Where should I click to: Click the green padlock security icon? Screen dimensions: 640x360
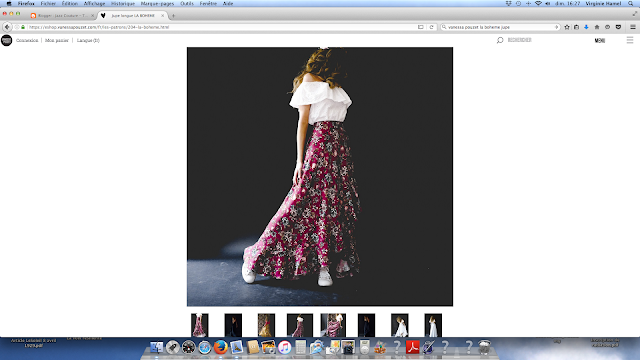tap(23, 27)
